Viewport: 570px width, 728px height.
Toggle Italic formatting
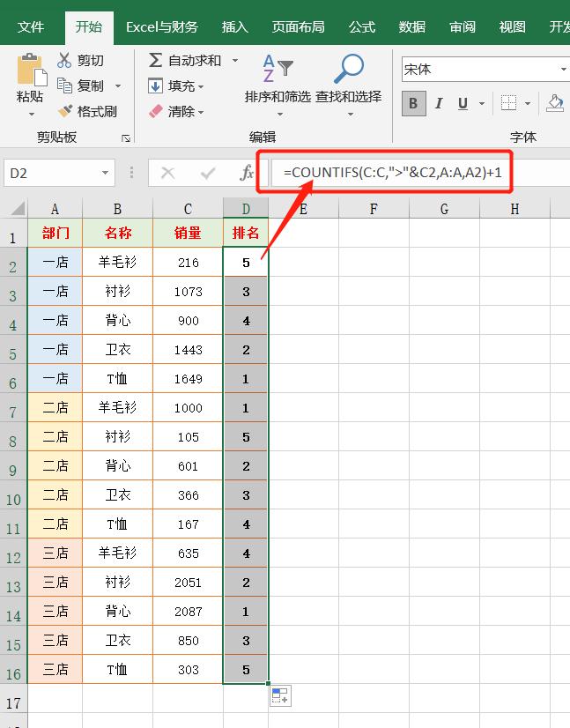click(x=438, y=104)
